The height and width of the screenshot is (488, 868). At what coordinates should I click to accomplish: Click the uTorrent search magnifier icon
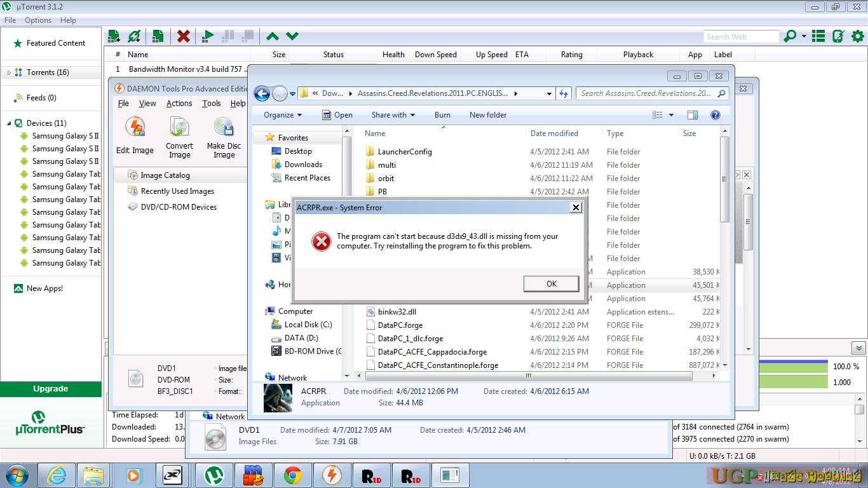[x=790, y=36]
